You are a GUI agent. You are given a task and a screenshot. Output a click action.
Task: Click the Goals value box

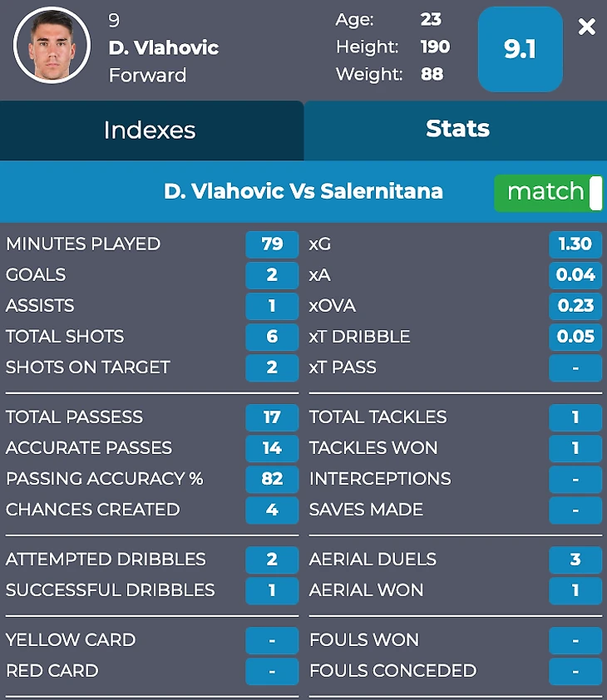click(x=272, y=275)
